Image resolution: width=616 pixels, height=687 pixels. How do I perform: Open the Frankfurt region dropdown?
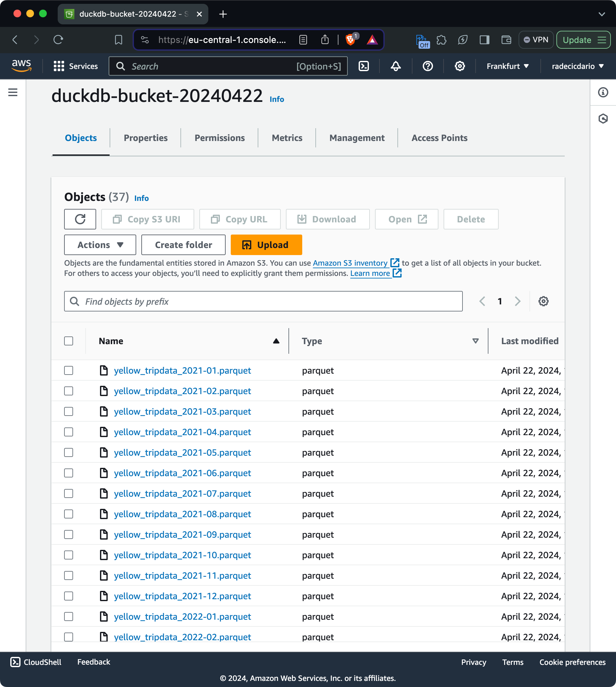click(507, 66)
